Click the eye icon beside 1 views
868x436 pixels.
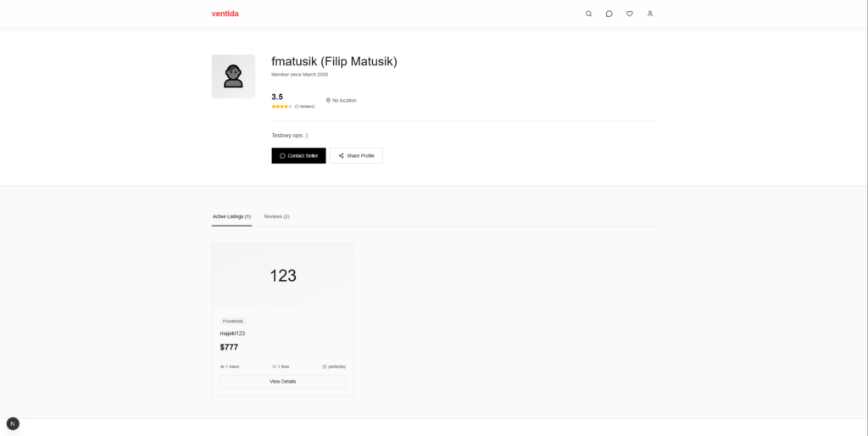coord(222,366)
